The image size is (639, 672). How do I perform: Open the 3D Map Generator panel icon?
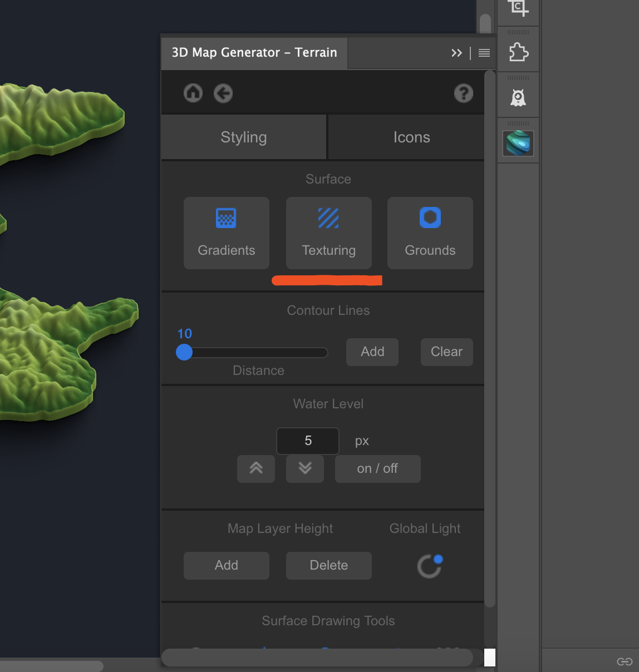(x=518, y=144)
